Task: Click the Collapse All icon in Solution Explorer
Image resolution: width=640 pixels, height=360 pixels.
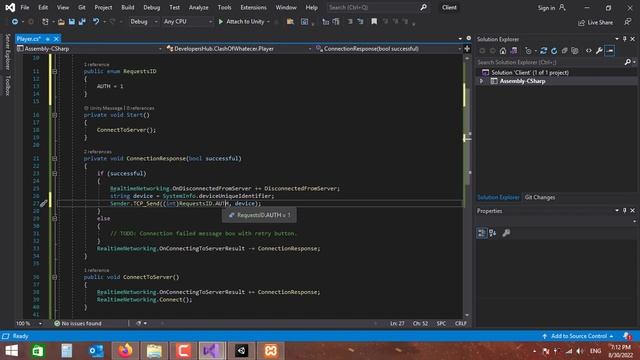Action: pyautogui.click(x=564, y=51)
